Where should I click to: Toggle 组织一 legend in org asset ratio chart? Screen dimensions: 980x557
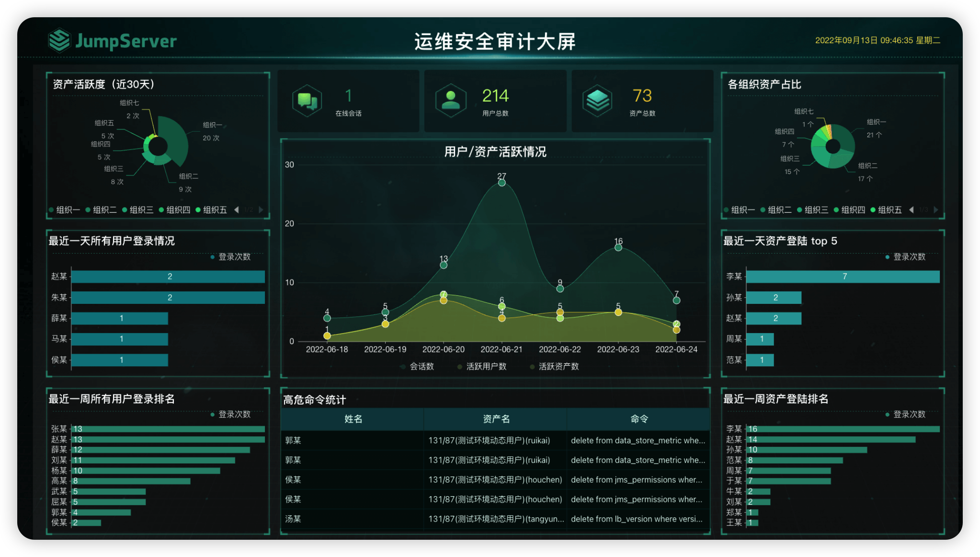pos(739,210)
